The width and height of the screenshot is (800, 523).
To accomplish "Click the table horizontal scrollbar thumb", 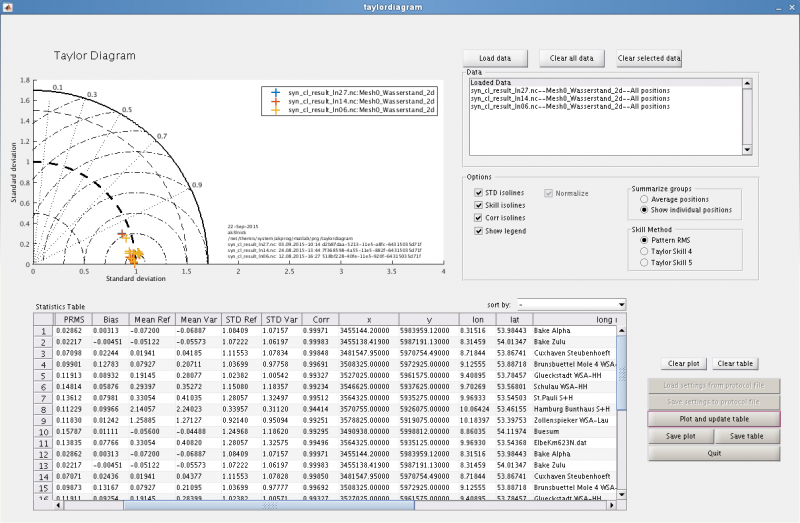I will pos(269,505).
